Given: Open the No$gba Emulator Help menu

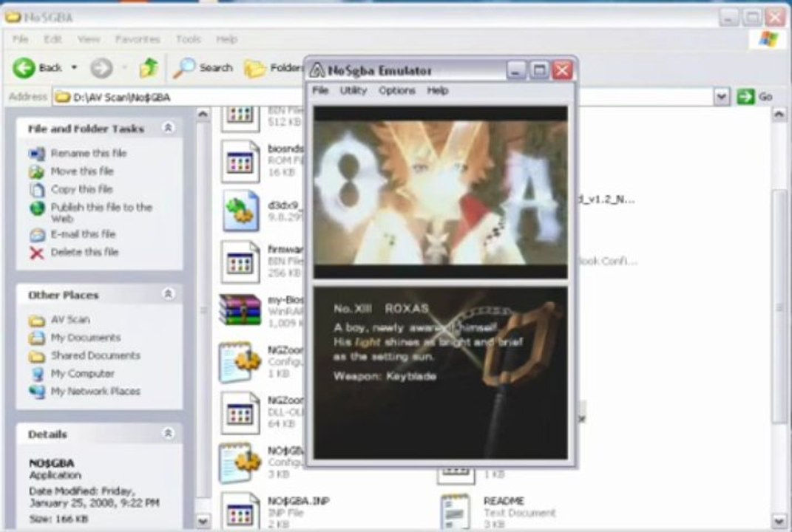Looking at the screenshot, I should 438,90.
